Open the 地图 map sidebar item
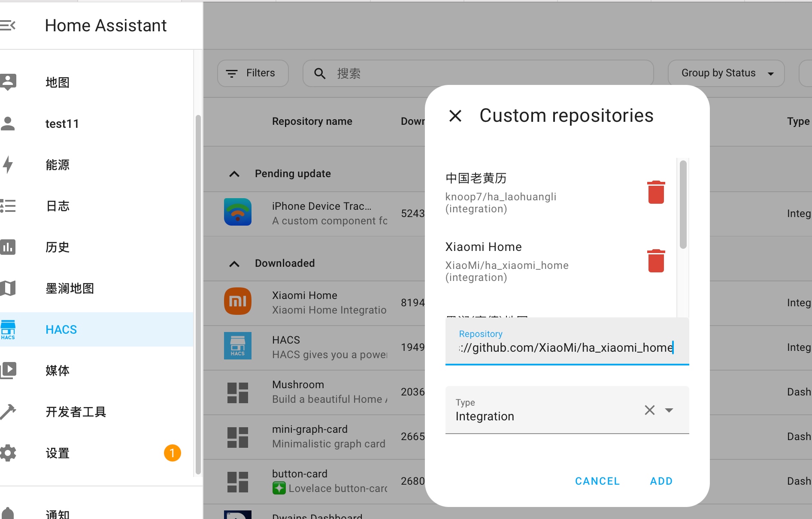Viewport: 812px width, 519px height. coord(97,82)
